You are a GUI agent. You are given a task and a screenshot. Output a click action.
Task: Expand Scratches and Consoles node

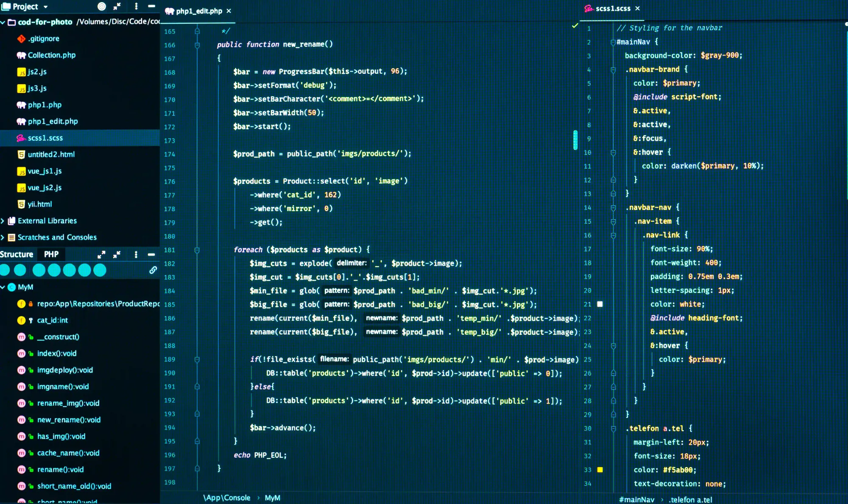pos(3,237)
